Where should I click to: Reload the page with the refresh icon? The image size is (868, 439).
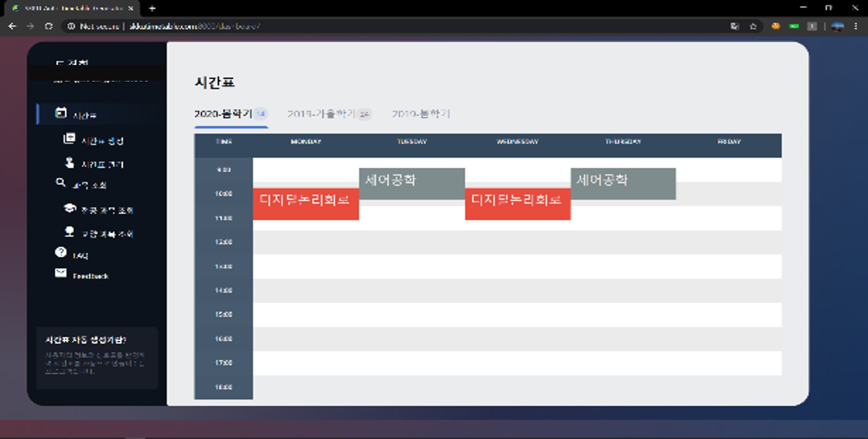49,26
